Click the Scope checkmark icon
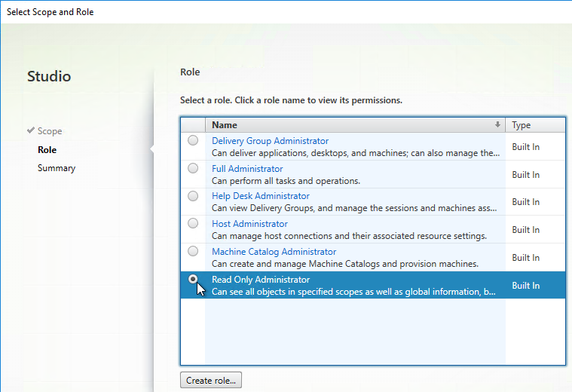572x392 pixels. tap(31, 130)
